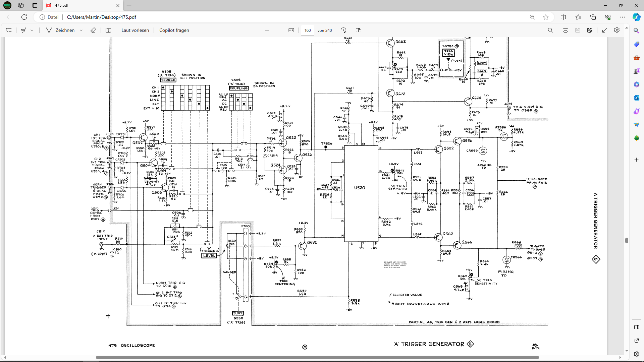Open sidebar Outlook icon
Viewport: 644px width, 362px height.
pos(636,98)
